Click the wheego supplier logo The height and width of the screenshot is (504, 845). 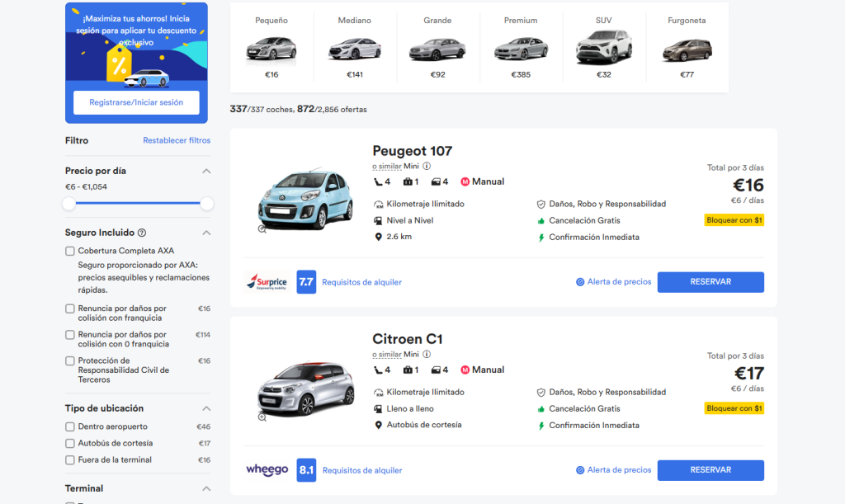(x=267, y=470)
